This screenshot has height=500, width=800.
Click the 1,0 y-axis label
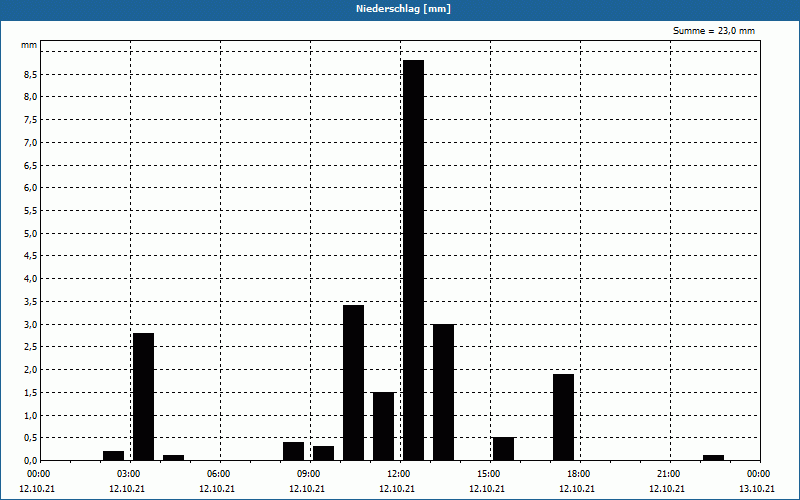31,415
